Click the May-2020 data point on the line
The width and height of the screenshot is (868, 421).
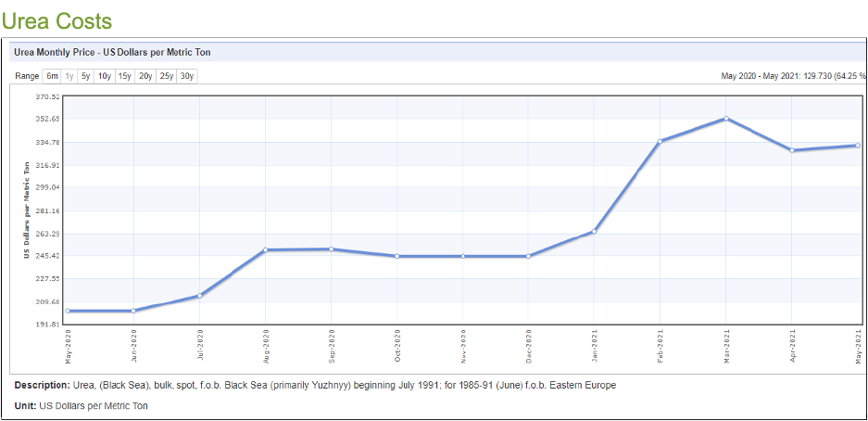(68, 311)
